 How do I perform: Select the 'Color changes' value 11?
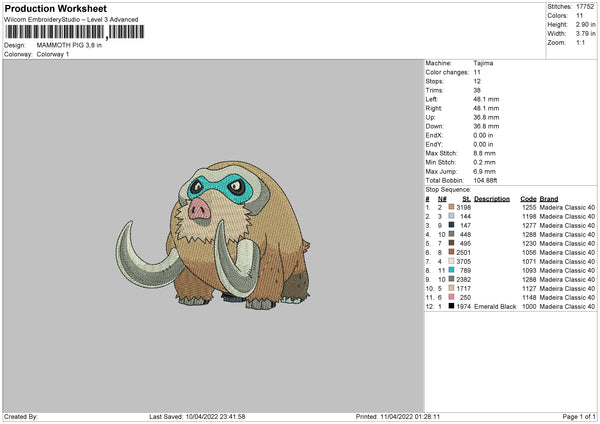[x=477, y=72]
